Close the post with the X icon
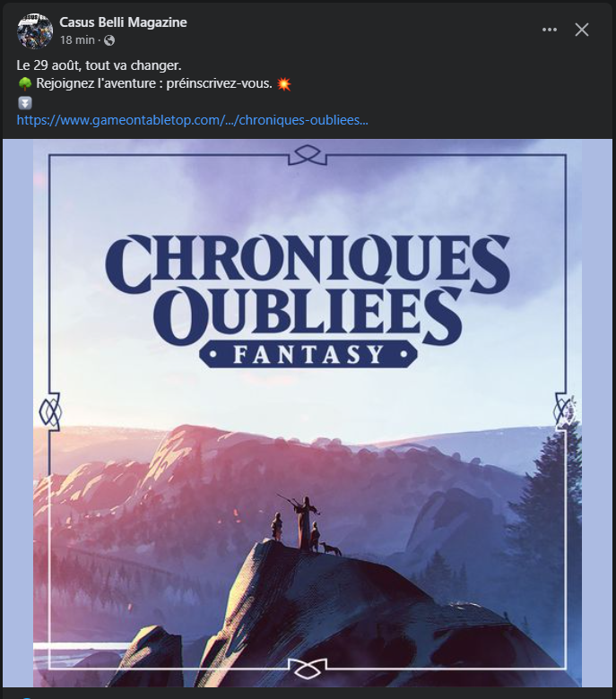This screenshot has width=616, height=699. pos(582,30)
